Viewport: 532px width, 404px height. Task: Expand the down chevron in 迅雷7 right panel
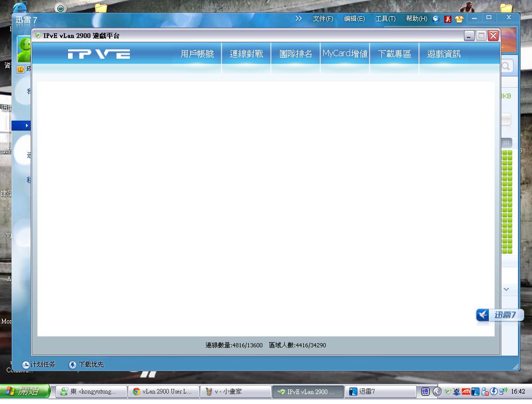[506, 289]
